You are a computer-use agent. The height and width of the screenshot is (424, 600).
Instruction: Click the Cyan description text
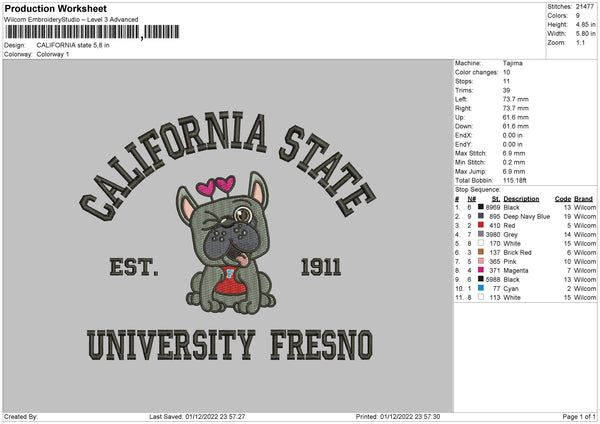coord(511,288)
